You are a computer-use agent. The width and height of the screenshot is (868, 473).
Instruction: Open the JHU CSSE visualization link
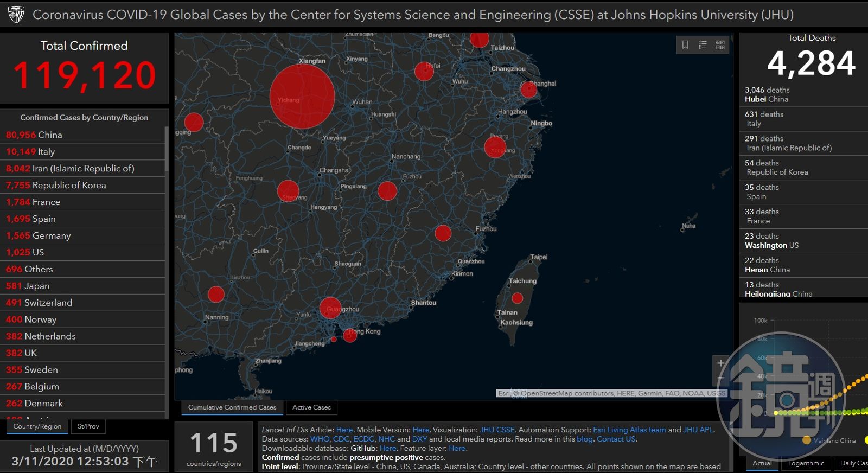497,430
